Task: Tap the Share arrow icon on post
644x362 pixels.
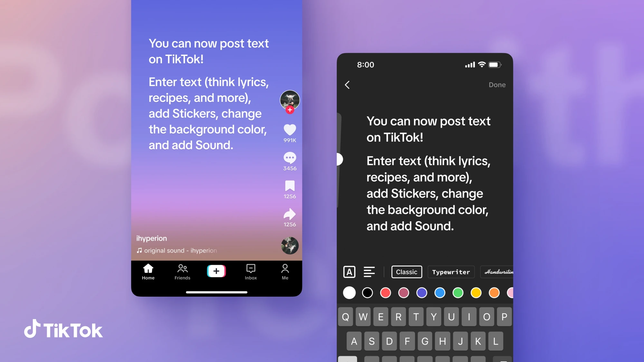Action: pyautogui.click(x=289, y=214)
